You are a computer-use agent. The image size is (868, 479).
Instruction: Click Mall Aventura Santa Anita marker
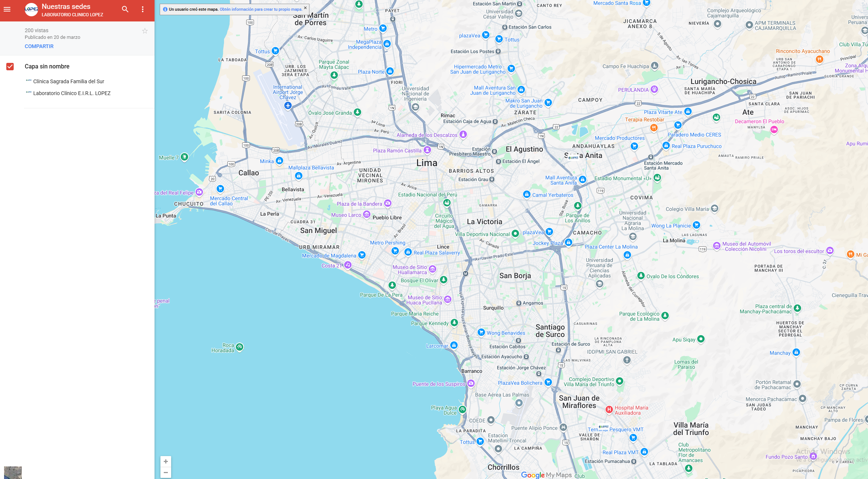(583, 179)
